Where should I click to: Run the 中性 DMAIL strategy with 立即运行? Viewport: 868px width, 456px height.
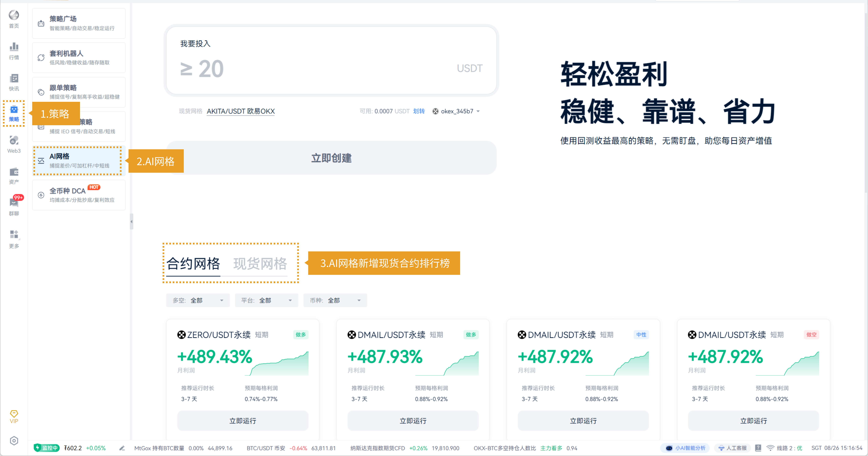[x=583, y=421]
